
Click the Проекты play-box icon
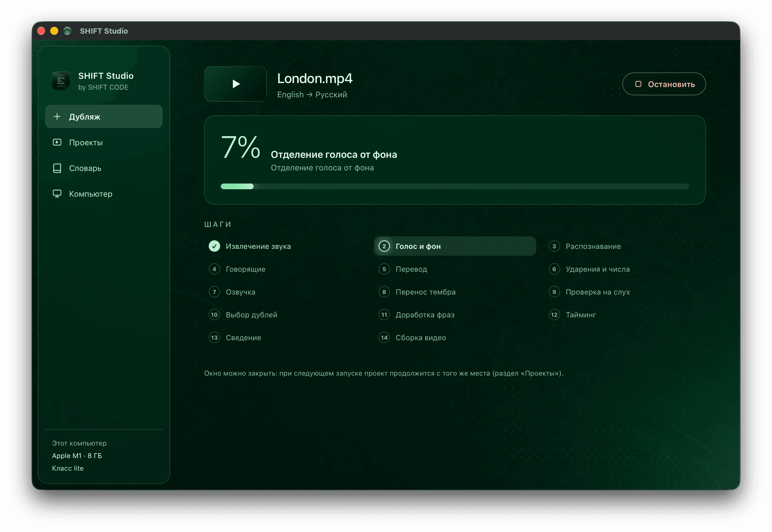pyautogui.click(x=57, y=142)
